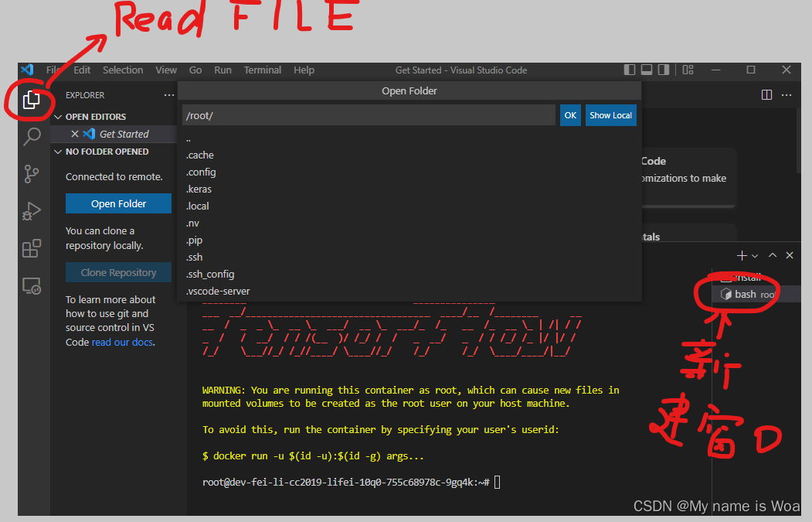Open the Help menu

tap(304, 70)
